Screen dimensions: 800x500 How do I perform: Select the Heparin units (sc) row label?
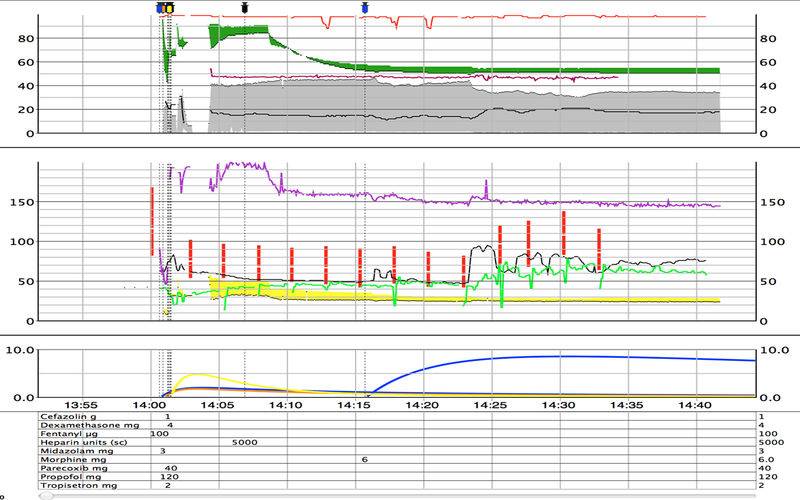coord(81,442)
